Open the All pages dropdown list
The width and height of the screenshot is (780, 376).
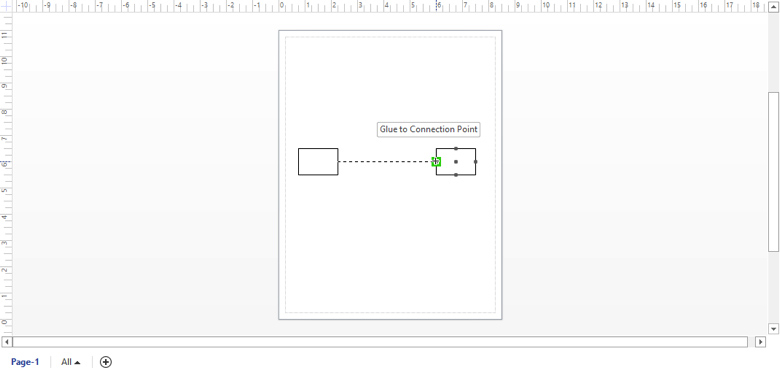pyautogui.click(x=71, y=362)
